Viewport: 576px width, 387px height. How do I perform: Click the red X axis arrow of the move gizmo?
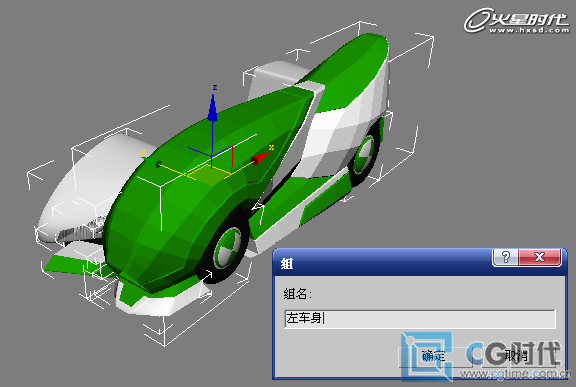[x=260, y=159]
